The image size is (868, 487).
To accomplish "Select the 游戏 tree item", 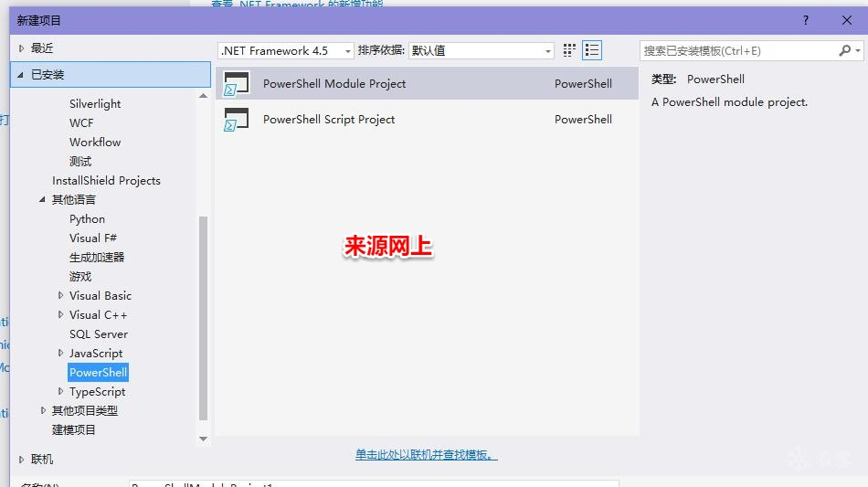I will (80, 276).
